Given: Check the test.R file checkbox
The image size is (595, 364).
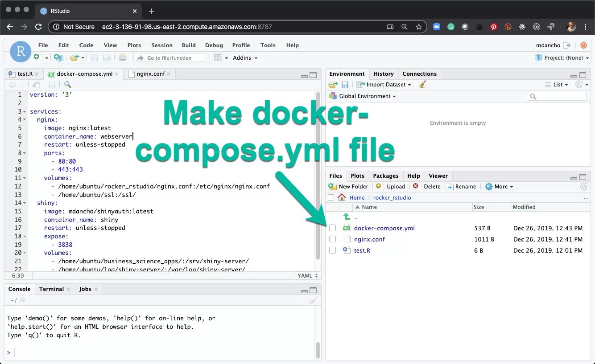Looking at the screenshot, I should click(x=332, y=250).
